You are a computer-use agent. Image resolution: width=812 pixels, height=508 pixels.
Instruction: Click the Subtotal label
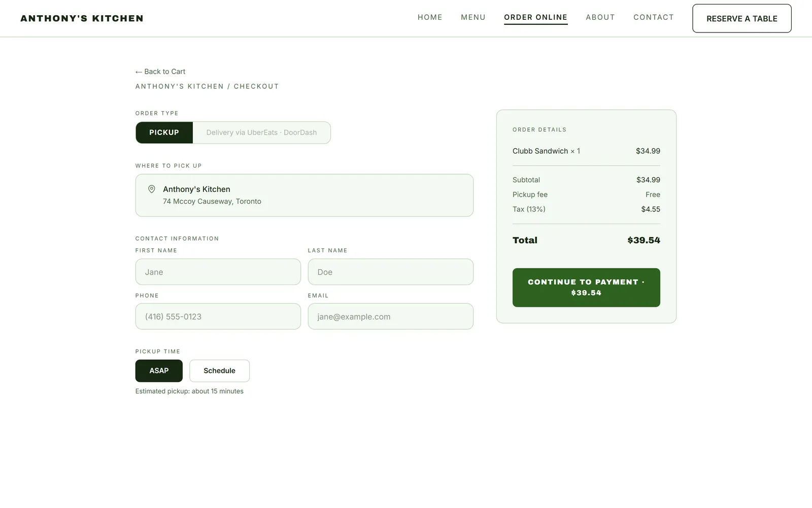[x=526, y=180]
